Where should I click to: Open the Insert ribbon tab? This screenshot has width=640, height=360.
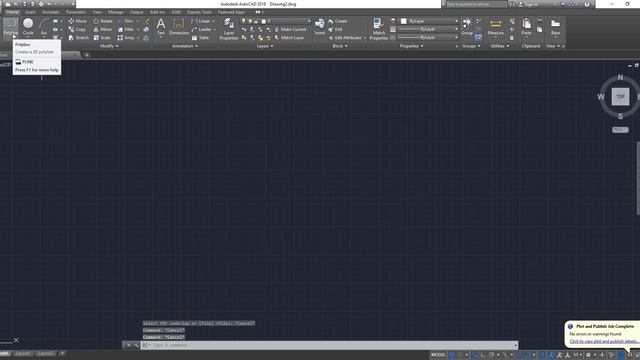click(30, 12)
